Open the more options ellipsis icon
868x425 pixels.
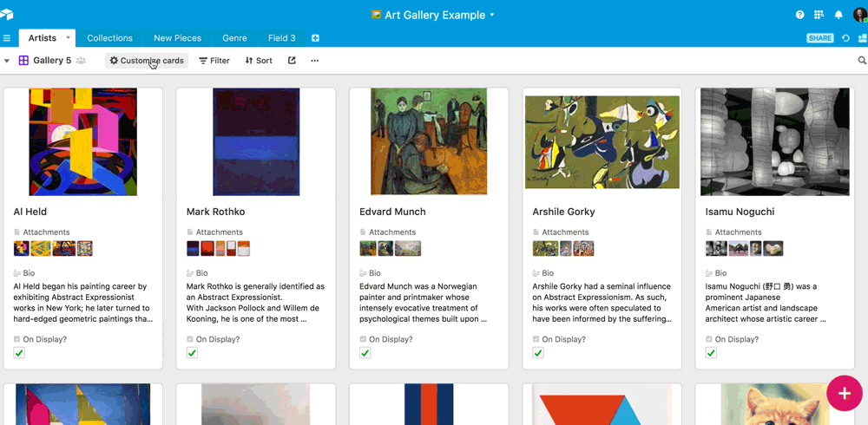(314, 61)
